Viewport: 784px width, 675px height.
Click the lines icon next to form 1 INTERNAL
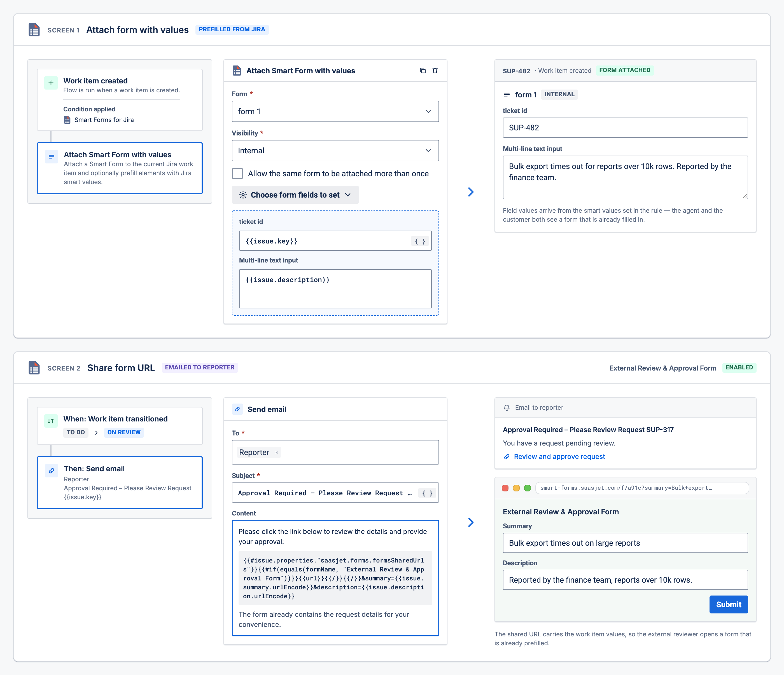[x=507, y=95]
